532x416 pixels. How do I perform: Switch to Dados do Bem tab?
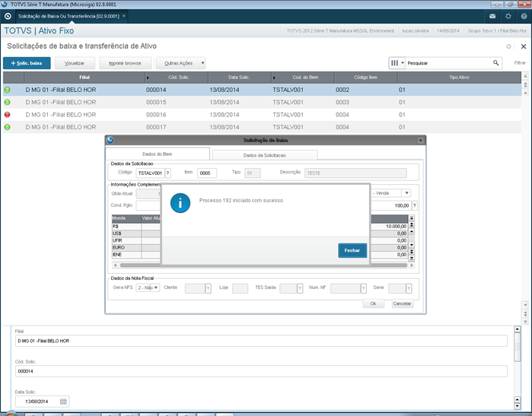(x=158, y=154)
